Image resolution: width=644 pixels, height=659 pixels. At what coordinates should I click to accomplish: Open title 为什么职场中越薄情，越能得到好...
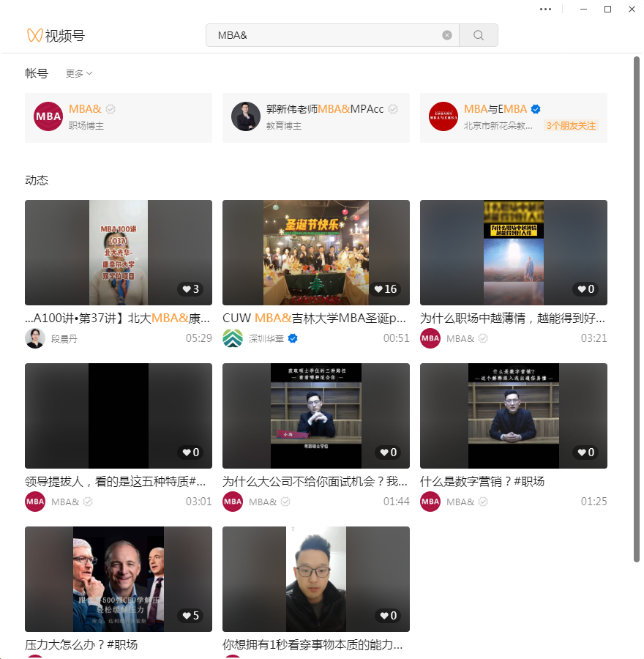512,319
